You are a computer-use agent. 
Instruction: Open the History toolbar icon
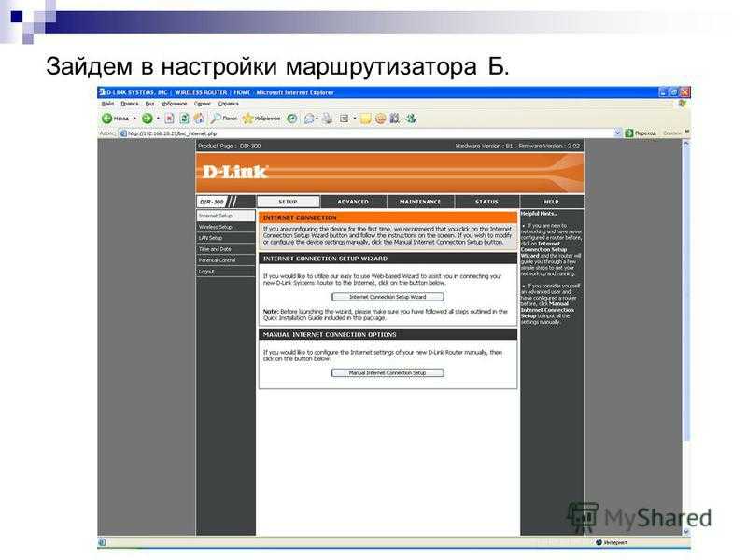(x=291, y=119)
